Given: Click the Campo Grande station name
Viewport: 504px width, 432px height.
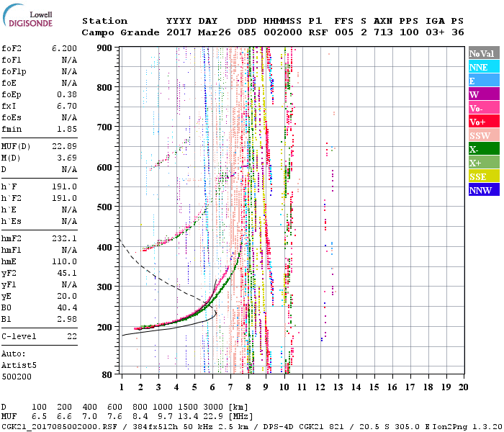Looking at the screenshot, I should pos(120,32).
